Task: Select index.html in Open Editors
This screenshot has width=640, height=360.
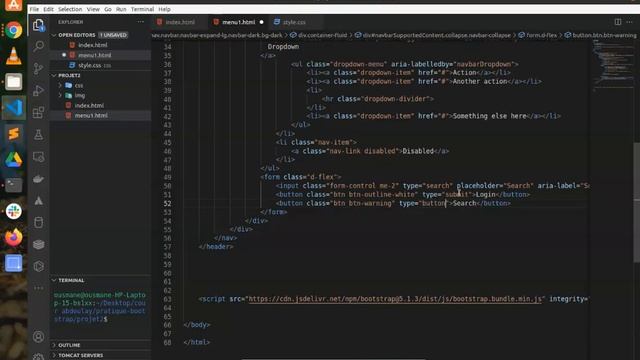Action: coord(93,45)
